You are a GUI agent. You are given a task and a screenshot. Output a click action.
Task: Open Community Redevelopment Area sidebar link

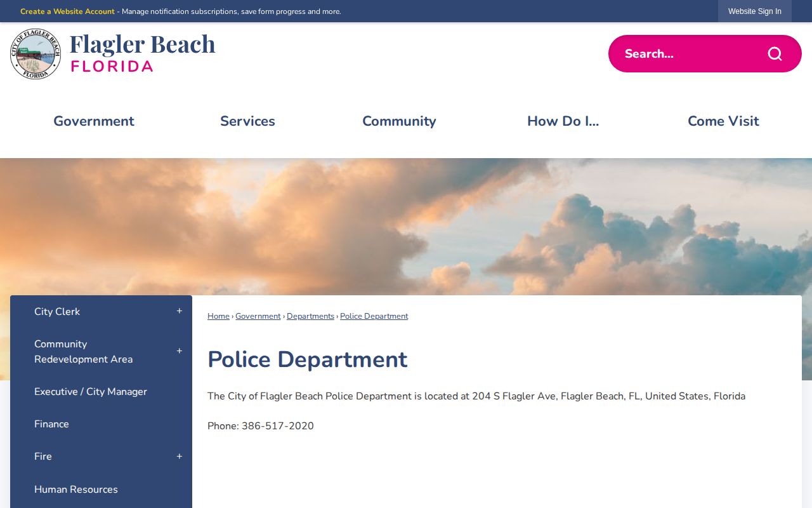[x=83, y=351]
